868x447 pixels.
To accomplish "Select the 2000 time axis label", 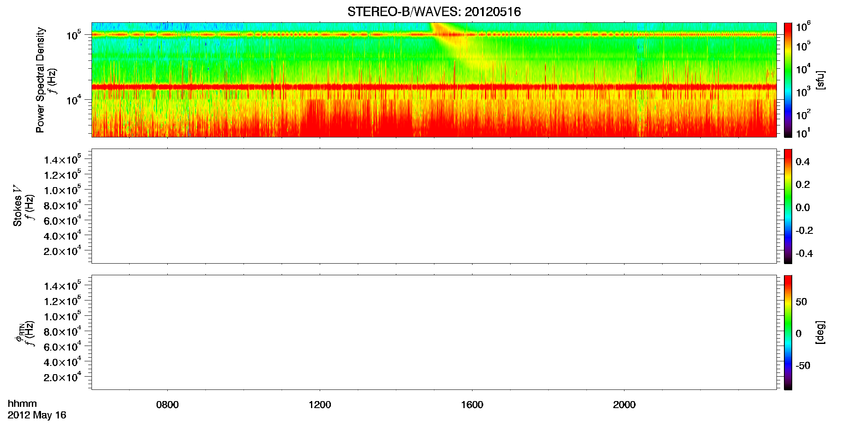I will [x=624, y=405].
